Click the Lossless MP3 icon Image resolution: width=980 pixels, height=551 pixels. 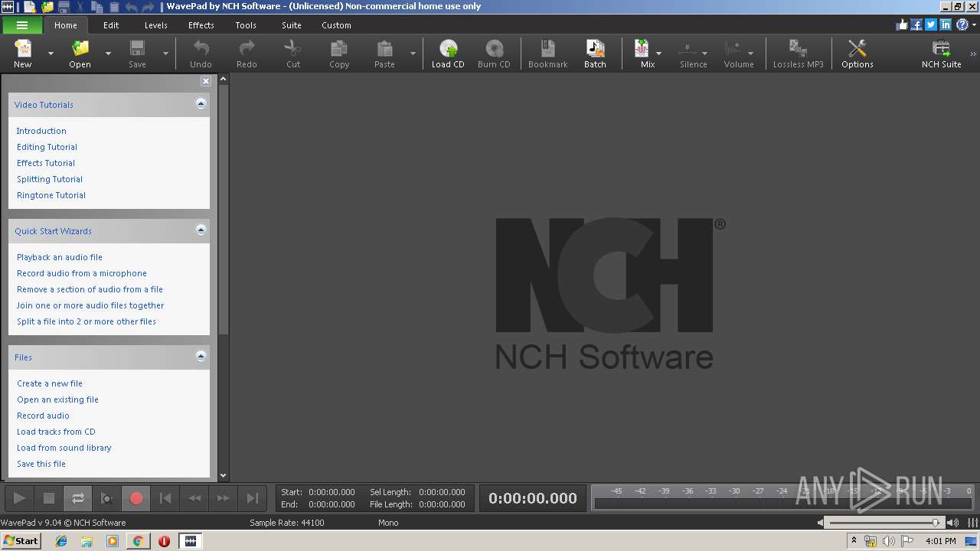[798, 54]
